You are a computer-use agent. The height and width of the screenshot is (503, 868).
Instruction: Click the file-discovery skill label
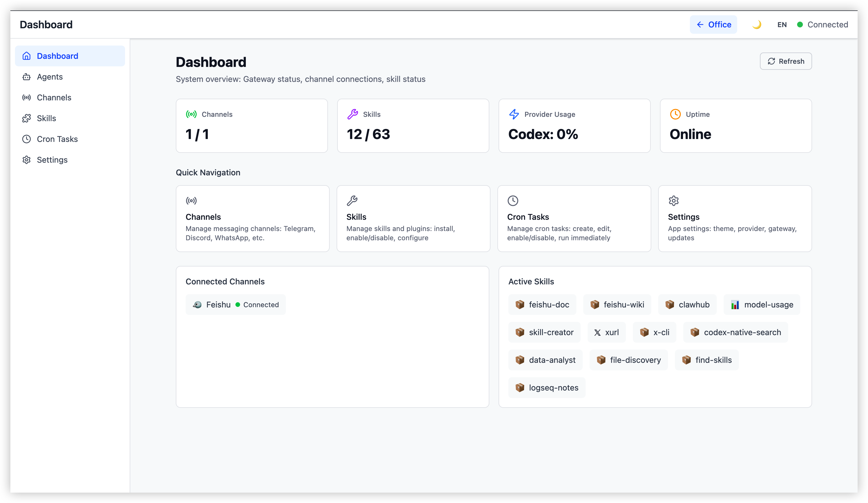coord(635,360)
